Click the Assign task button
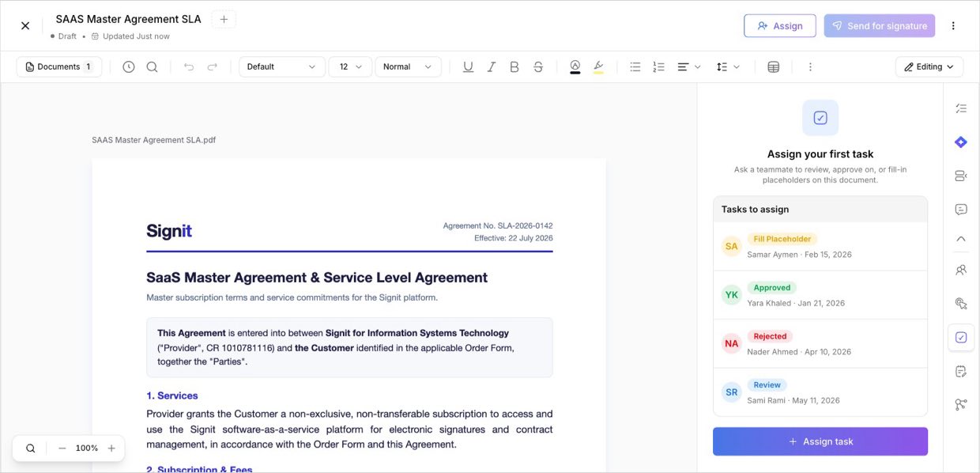This screenshot has width=980, height=473. pyautogui.click(x=820, y=441)
